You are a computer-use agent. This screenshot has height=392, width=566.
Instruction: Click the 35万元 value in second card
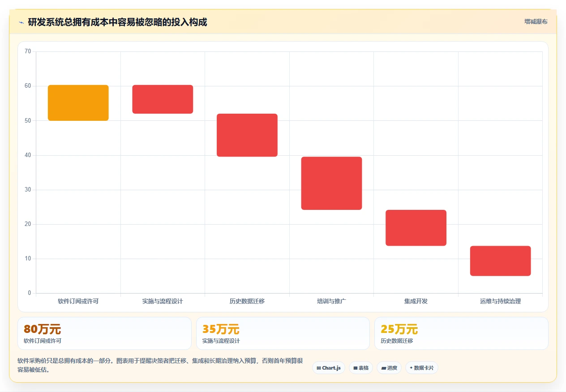221,329
